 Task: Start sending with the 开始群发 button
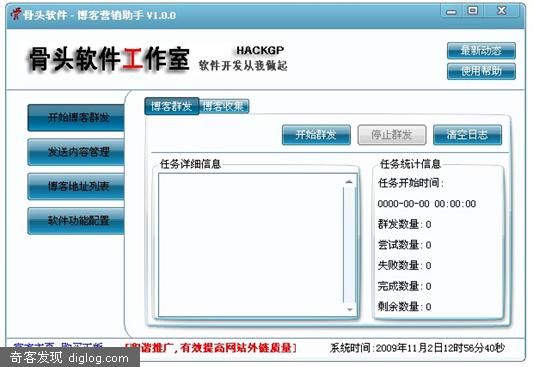(x=316, y=135)
